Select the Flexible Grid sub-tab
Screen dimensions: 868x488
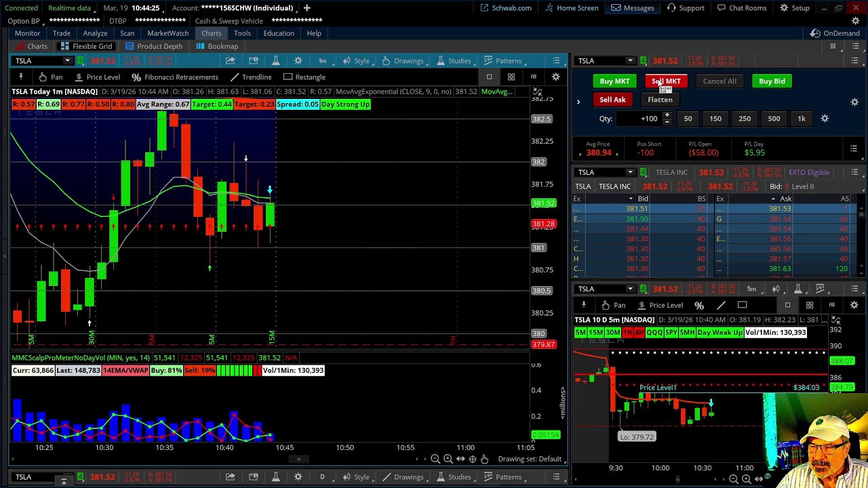(86, 46)
